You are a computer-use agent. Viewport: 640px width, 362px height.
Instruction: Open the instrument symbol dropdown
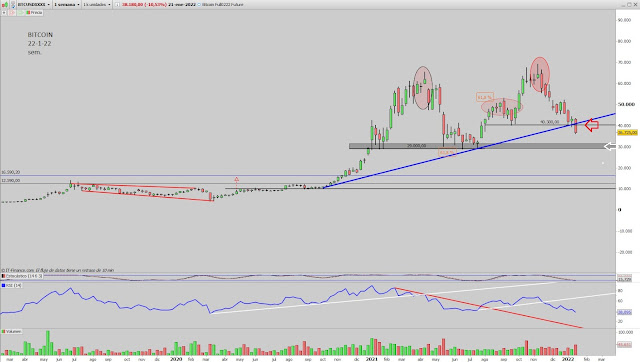34,4
